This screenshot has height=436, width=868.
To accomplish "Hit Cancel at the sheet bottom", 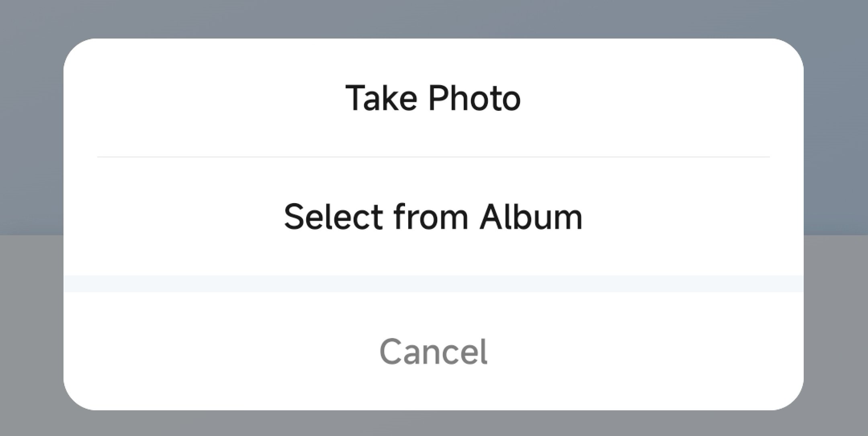I will click(433, 352).
